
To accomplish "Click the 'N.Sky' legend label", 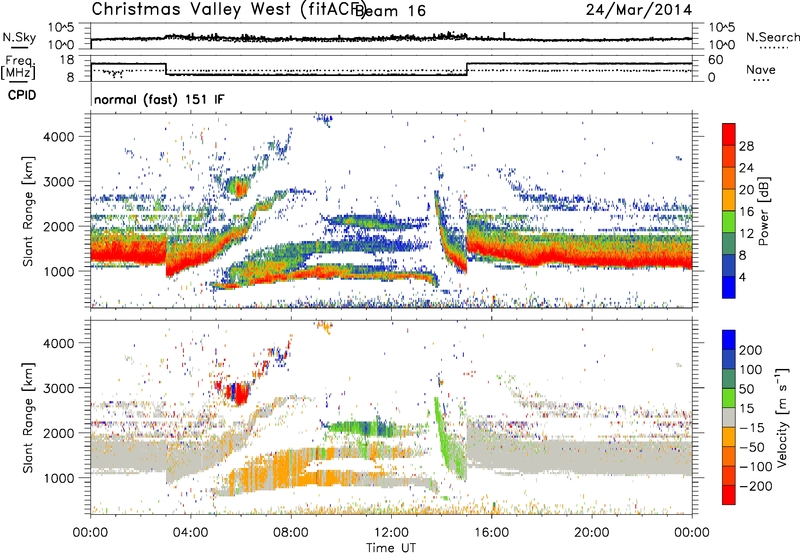I will 19,37.
